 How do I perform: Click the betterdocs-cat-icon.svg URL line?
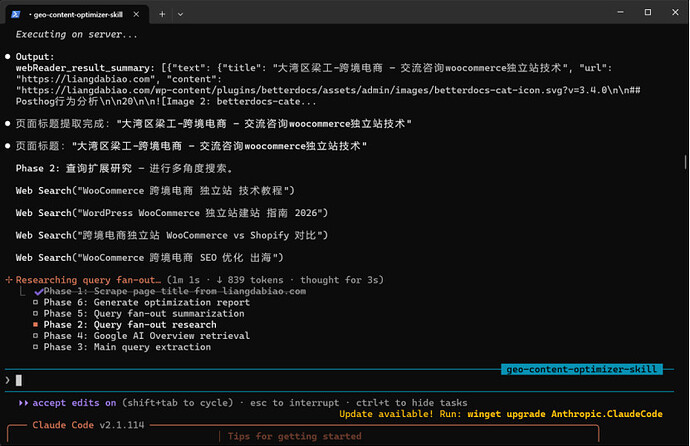point(328,90)
